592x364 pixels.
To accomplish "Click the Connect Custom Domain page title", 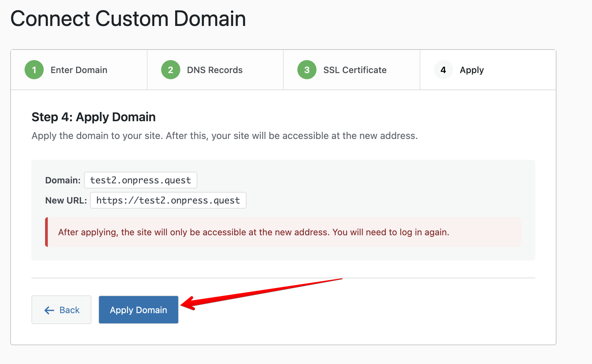I will [128, 18].
